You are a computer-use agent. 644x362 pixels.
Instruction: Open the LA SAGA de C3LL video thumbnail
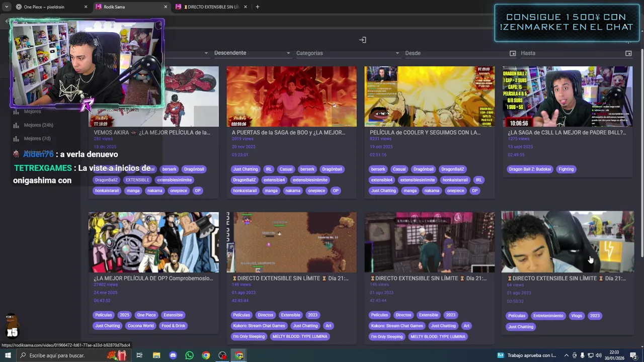coord(568,97)
